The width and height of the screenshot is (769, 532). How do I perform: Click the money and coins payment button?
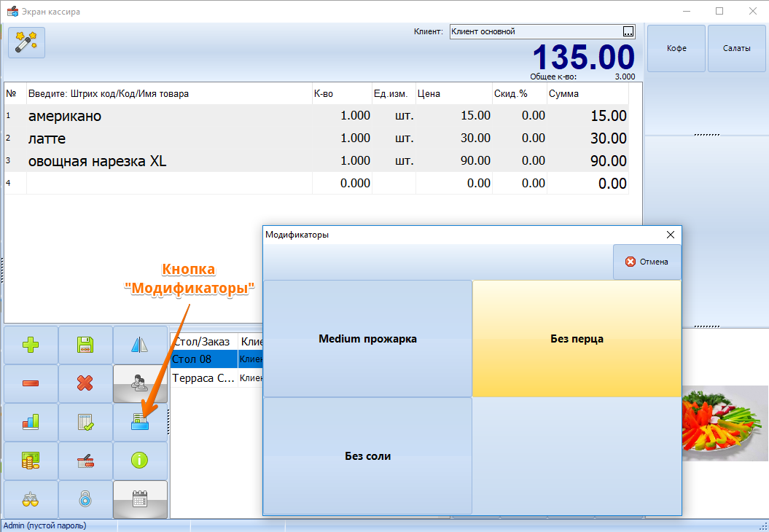point(31,461)
